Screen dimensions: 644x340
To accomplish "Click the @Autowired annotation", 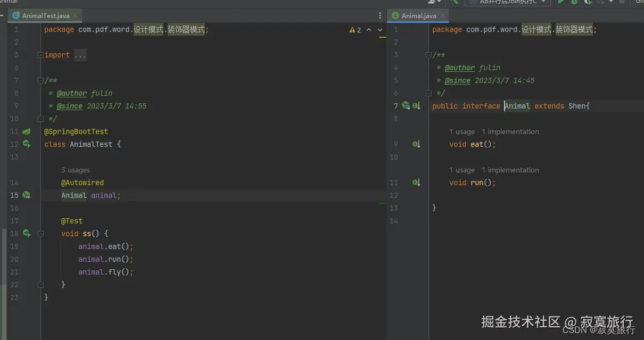I will click(x=82, y=183).
